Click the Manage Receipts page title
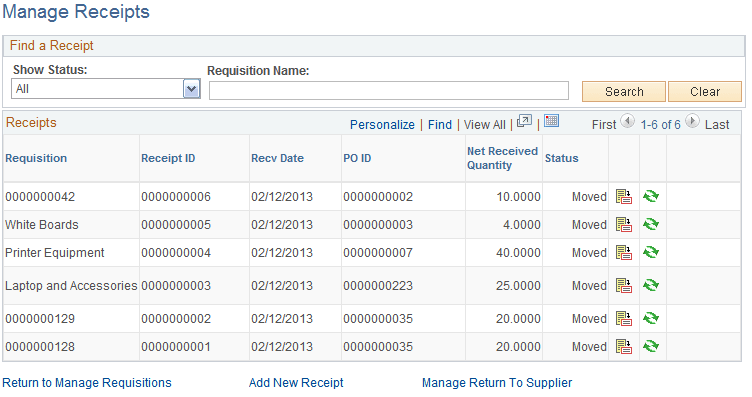This screenshot has width=752, height=397. coord(76,12)
